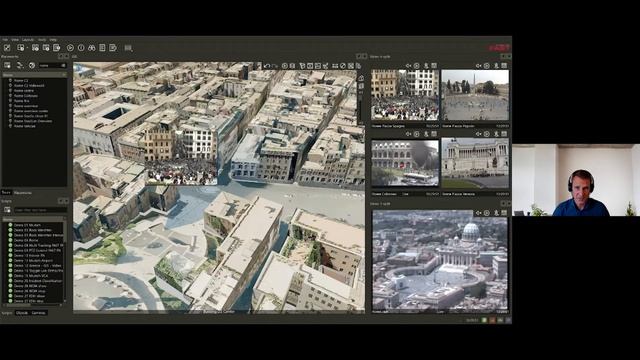Click the globe icon in Placemarks panel
640x360 pixels.
[32, 65]
